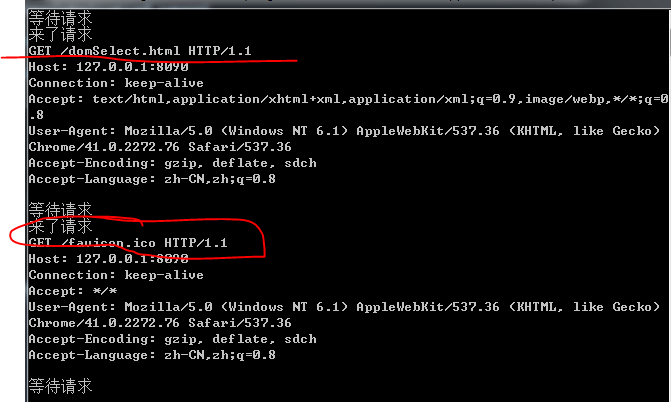The height and width of the screenshot is (402, 672).
Task: Select the Accept: */* header line
Action: (72, 291)
